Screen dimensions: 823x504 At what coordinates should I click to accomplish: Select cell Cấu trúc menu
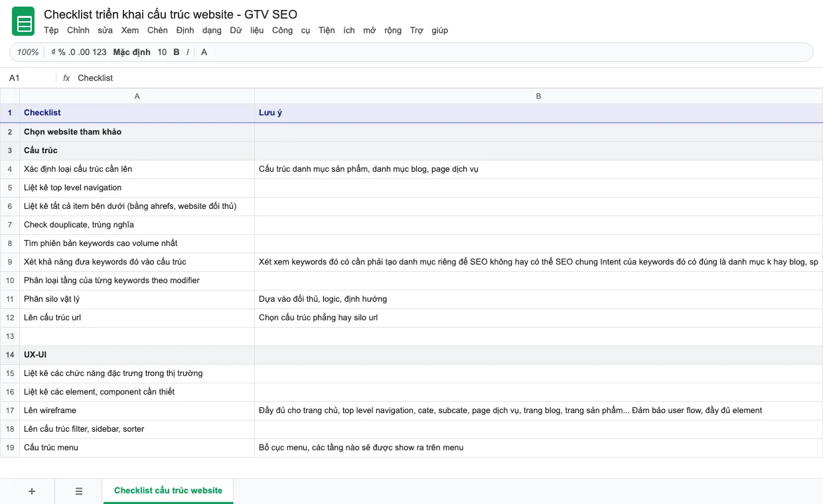point(137,448)
